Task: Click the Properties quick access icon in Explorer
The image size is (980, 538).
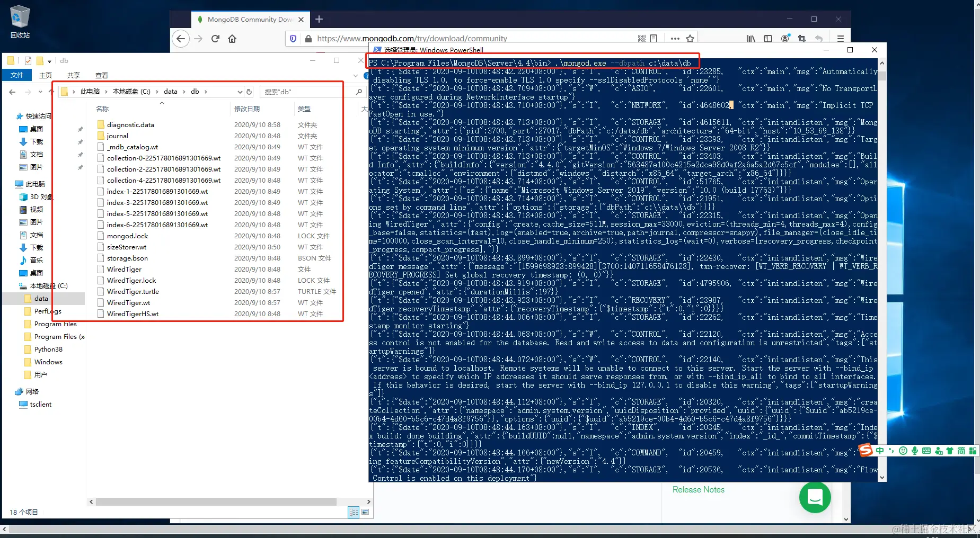Action: click(28, 61)
